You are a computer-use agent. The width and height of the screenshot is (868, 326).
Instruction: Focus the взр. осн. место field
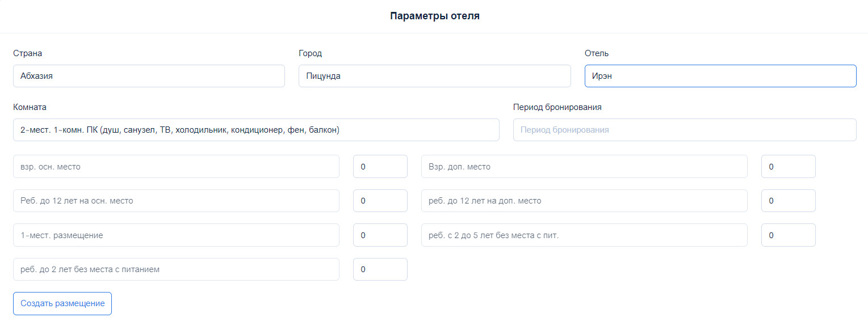(x=176, y=167)
